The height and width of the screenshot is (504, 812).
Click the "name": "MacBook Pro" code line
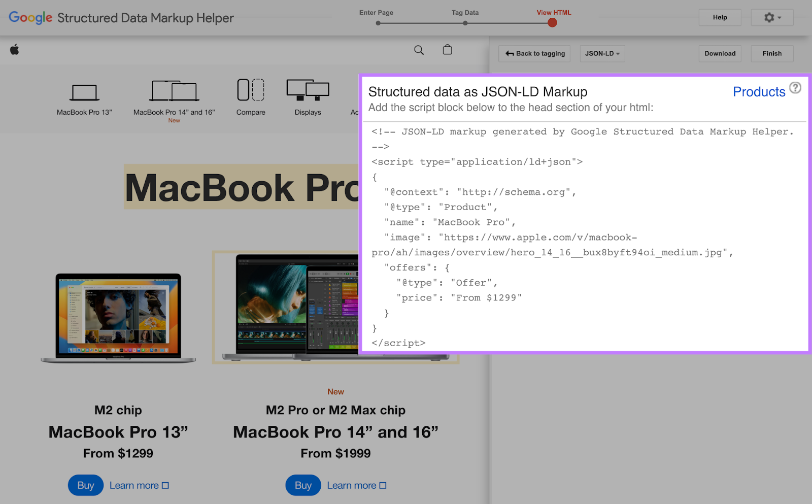(450, 222)
